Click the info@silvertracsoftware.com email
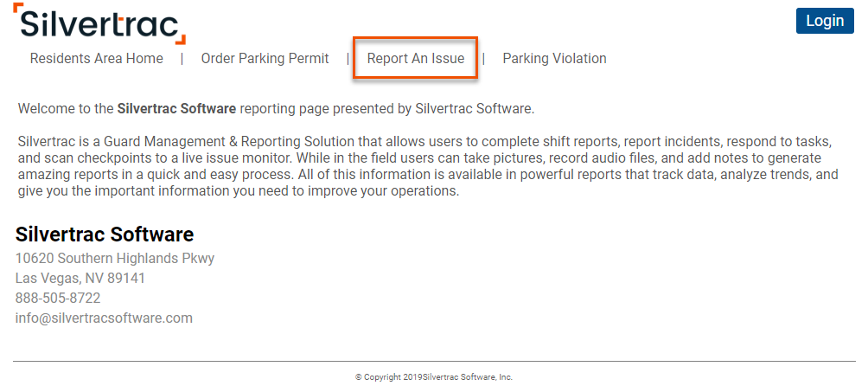 pyautogui.click(x=104, y=318)
